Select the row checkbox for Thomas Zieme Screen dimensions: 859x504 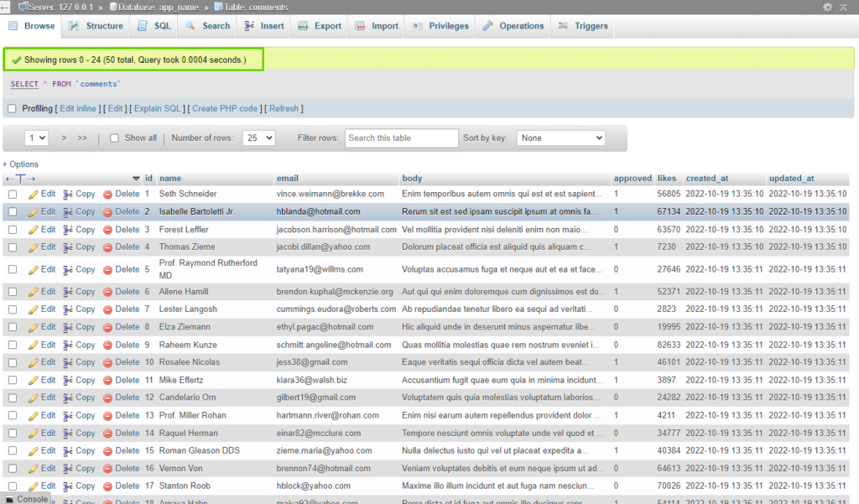tap(13, 247)
